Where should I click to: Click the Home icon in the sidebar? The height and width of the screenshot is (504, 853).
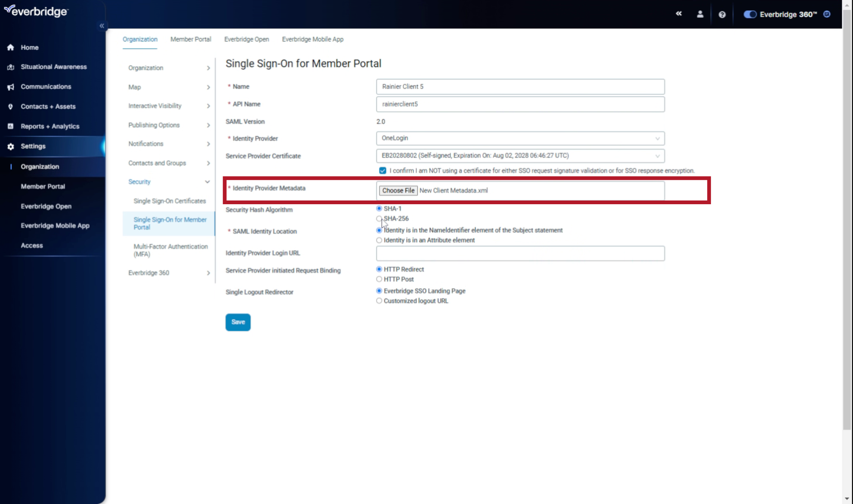pyautogui.click(x=10, y=47)
